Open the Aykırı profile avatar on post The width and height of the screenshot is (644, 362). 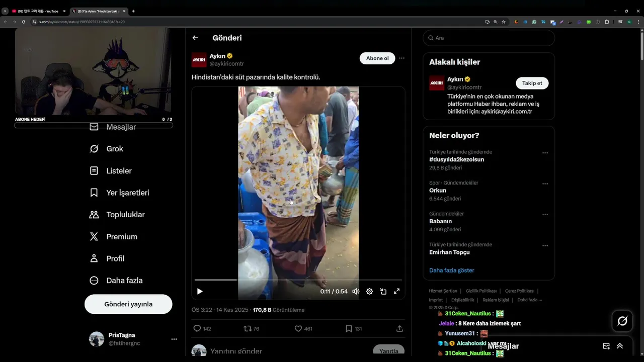(199, 60)
